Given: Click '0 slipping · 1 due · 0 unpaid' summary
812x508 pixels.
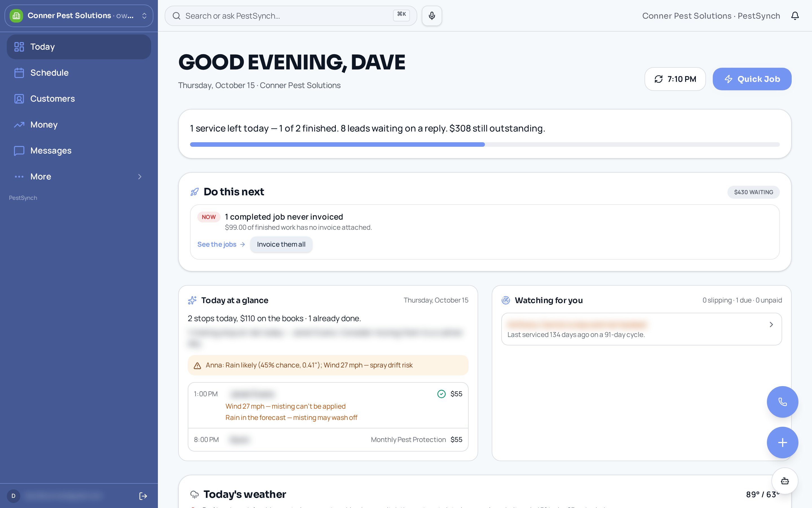Looking at the screenshot, I should pos(742,300).
